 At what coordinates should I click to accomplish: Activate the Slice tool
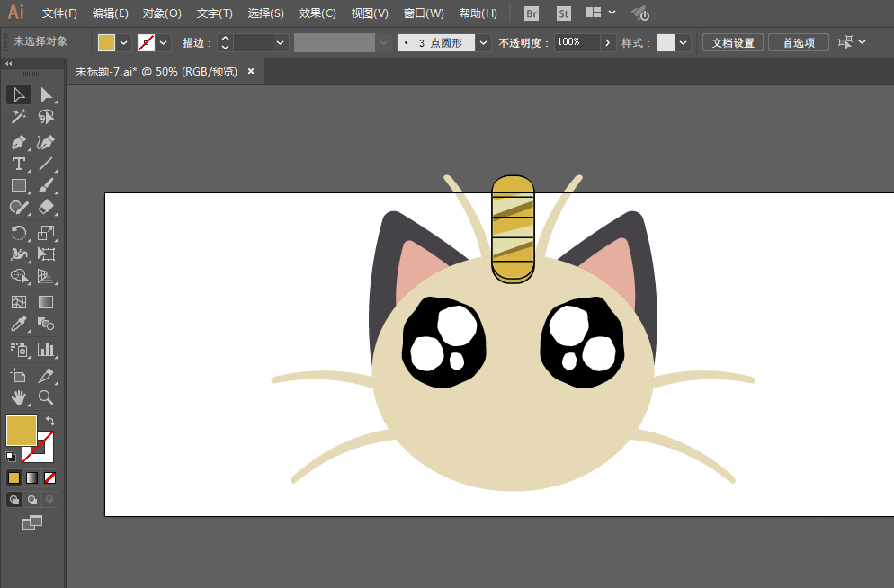pyautogui.click(x=46, y=376)
